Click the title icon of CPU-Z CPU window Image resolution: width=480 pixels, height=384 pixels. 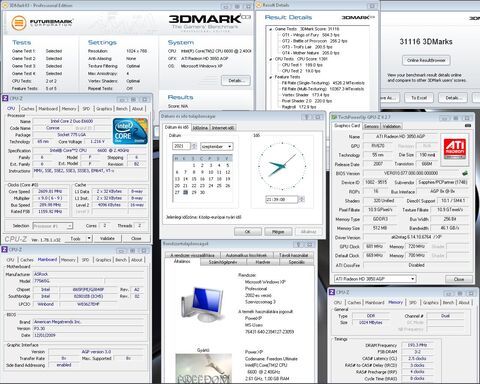(x=5, y=98)
